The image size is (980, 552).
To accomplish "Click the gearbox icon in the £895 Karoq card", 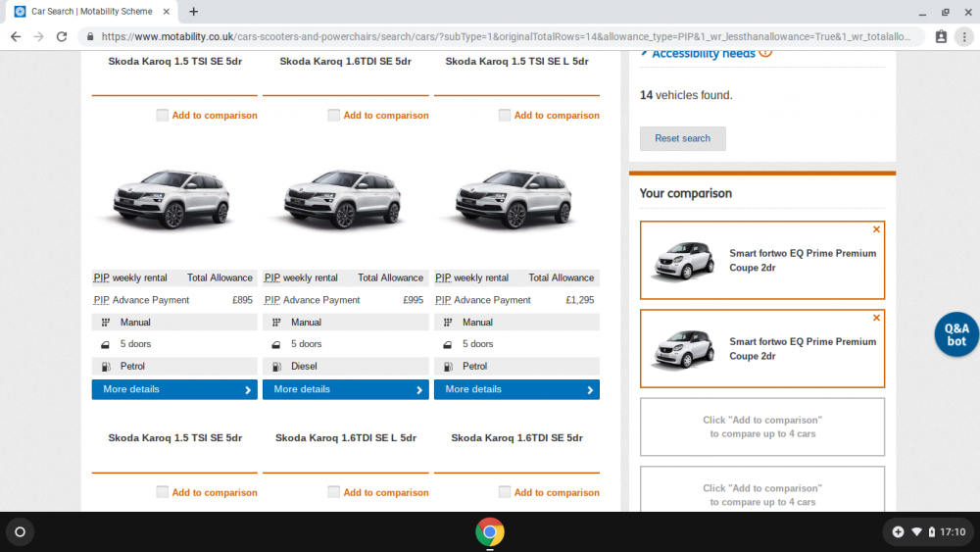I will point(106,323).
